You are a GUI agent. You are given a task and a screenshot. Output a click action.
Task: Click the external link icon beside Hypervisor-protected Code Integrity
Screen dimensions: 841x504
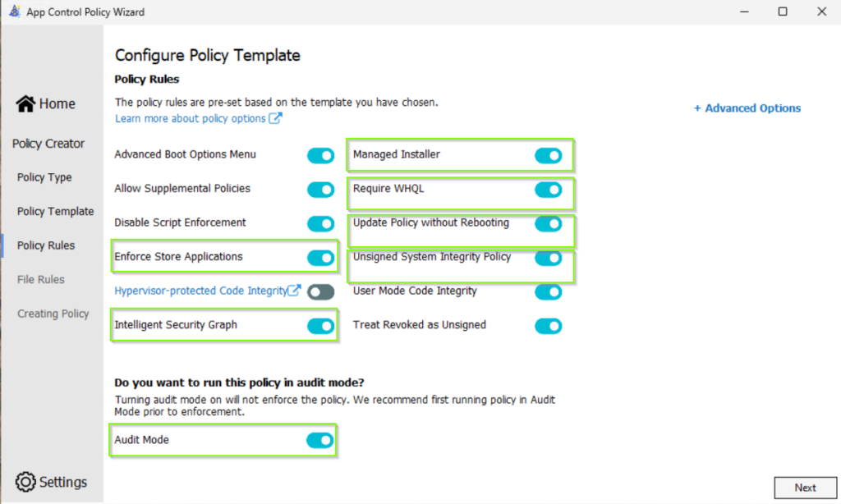[294, 291]
